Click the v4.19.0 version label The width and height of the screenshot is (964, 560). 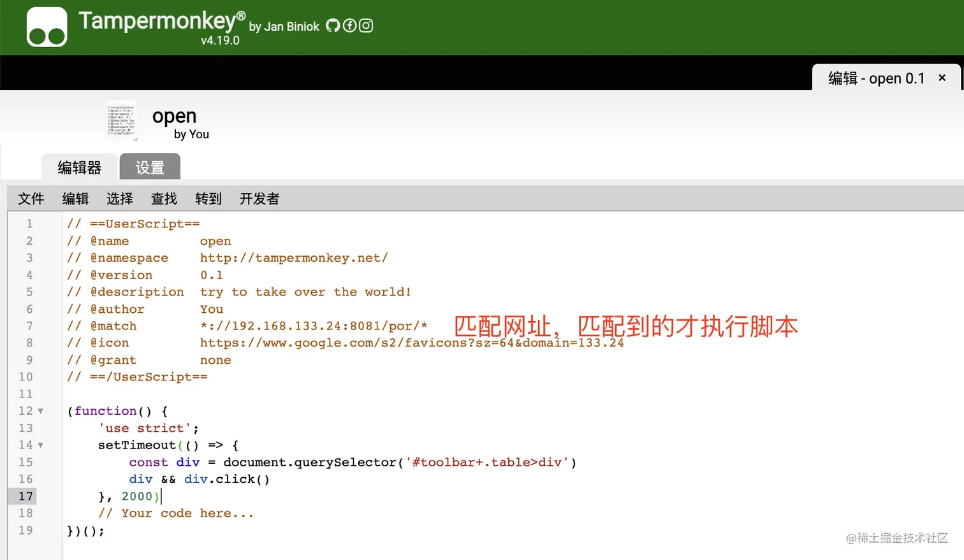[220, 40]
